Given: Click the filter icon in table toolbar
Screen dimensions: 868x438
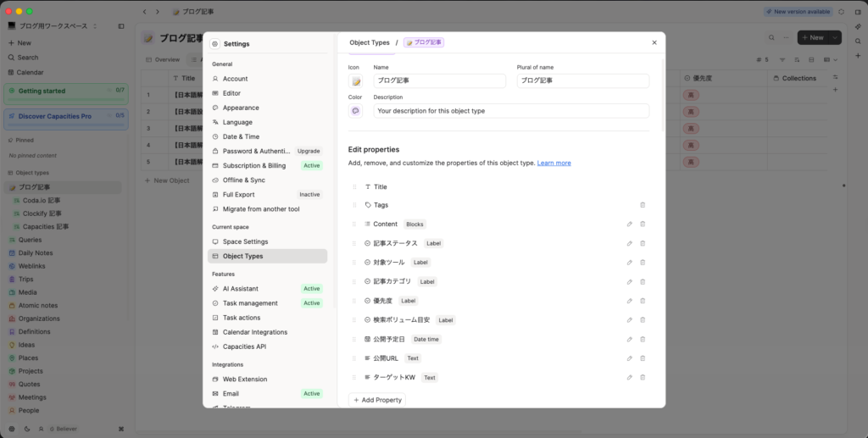Looking at the screenshot, I should [782, 59].
